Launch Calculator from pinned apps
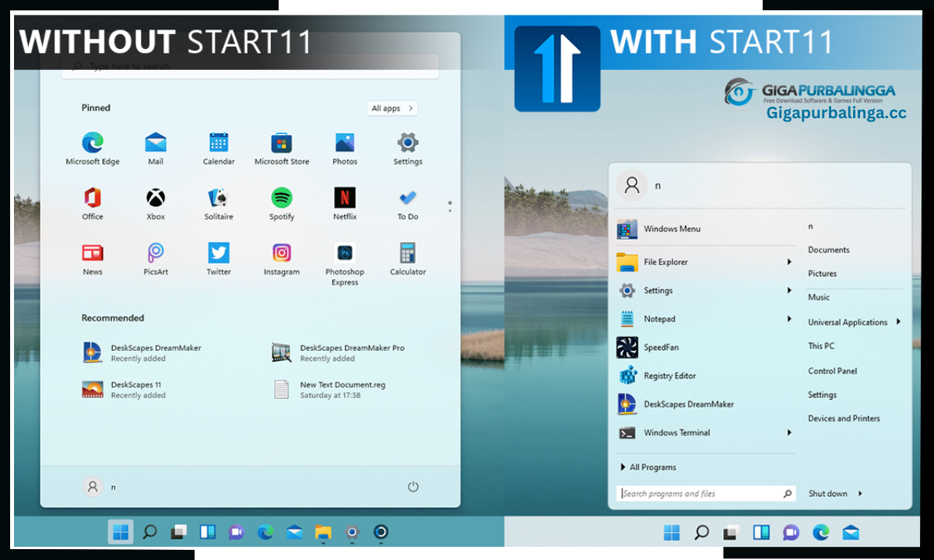The image size is (934, 560). tap(408, 259)
